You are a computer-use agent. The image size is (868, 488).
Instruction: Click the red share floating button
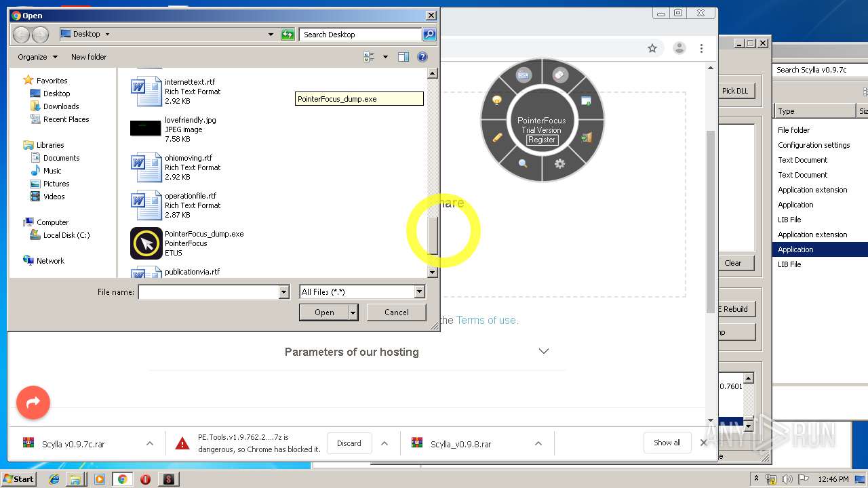33,403
